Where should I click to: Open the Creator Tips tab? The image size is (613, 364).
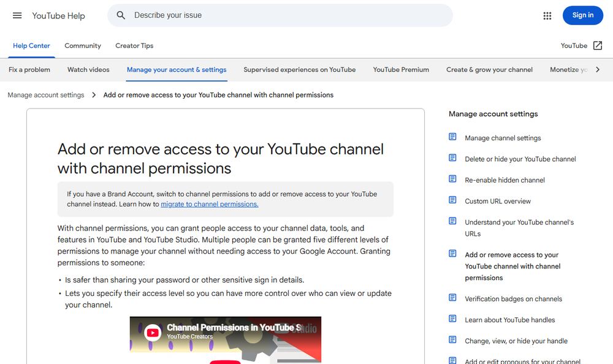pos(134,46)
